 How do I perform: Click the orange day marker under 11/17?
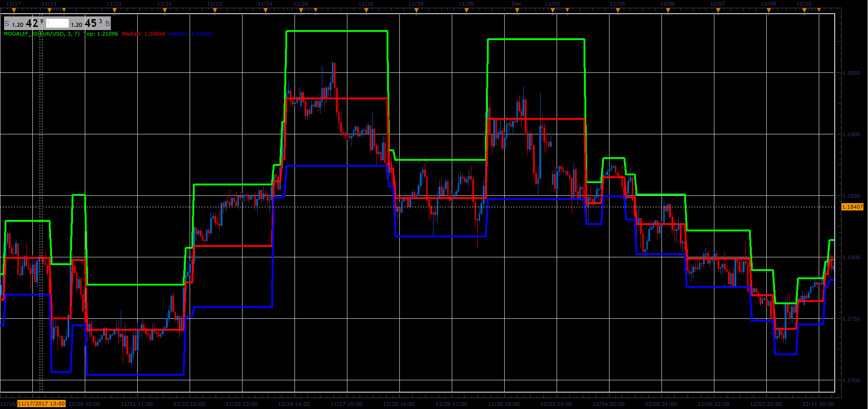(x=14, y=10)
